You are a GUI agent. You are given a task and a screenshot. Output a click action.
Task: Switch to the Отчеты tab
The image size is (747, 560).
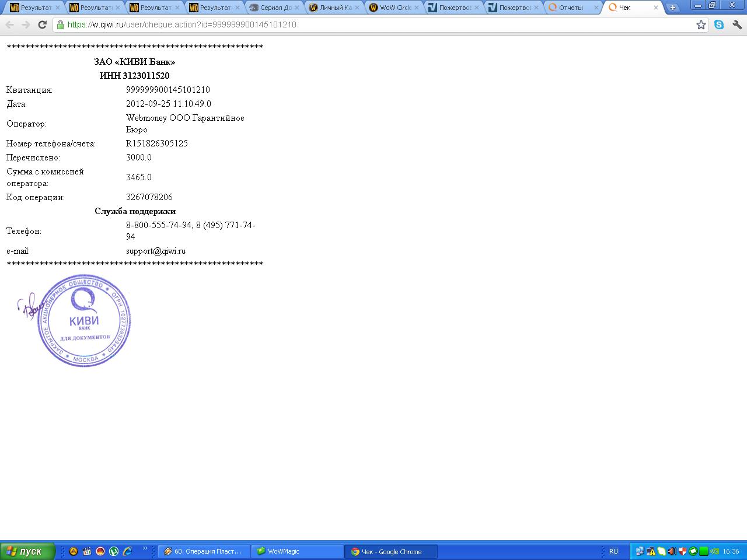pos(571,8)
